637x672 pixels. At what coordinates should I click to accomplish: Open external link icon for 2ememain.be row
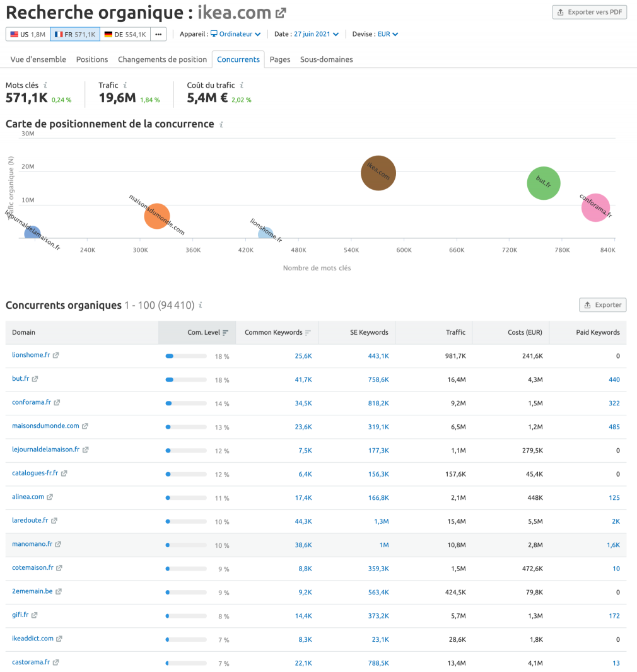[x=58, y=591]
